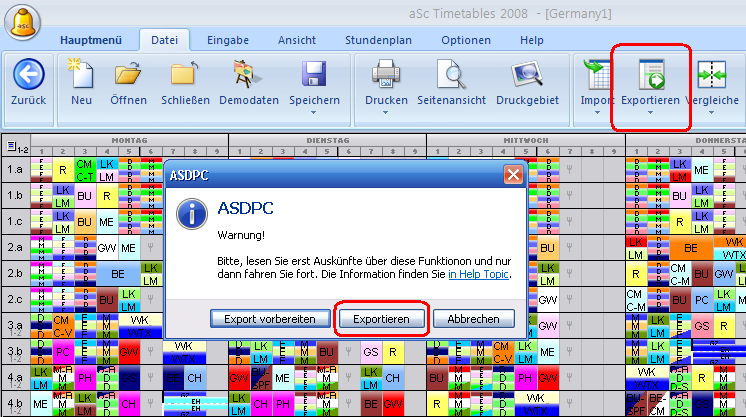Click the aSc golden bell application button
This screenshot has width=746, height=417.
tap(22, 22)
